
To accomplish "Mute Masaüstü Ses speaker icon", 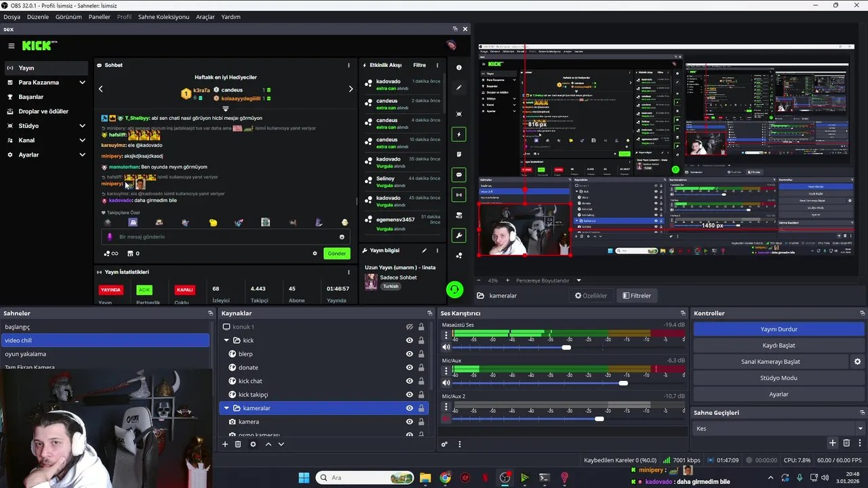I will click(446, 347).
